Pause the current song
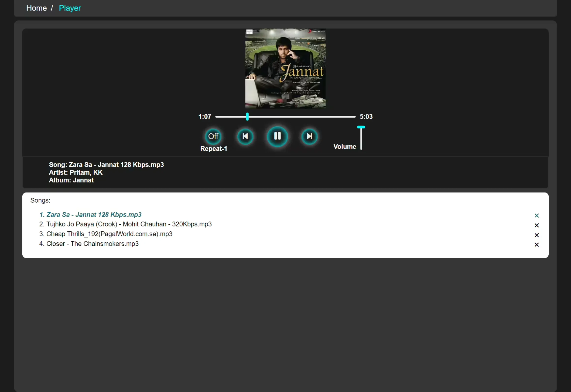Screen dimensions: 571x392 tap(277, 136)
